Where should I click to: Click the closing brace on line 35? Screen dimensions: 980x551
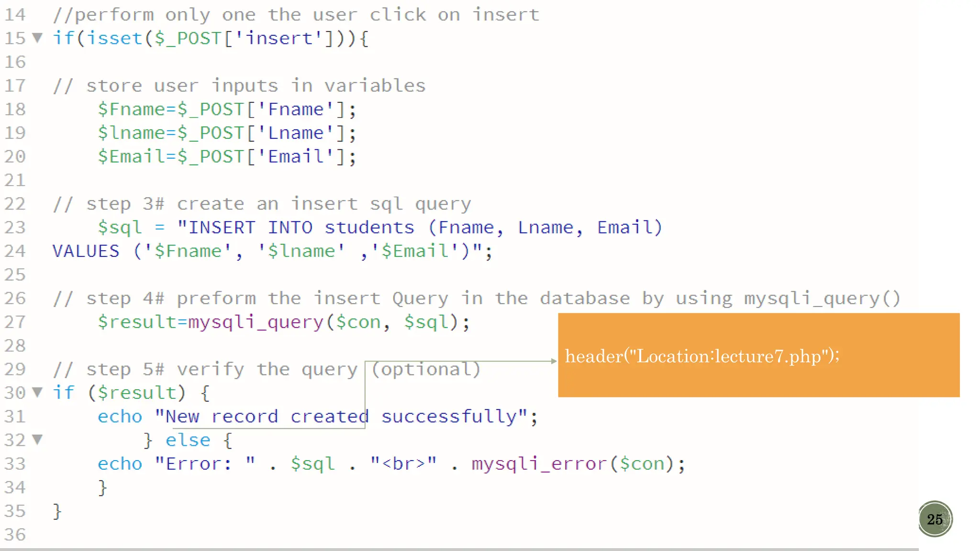click(x=57, y=511)
